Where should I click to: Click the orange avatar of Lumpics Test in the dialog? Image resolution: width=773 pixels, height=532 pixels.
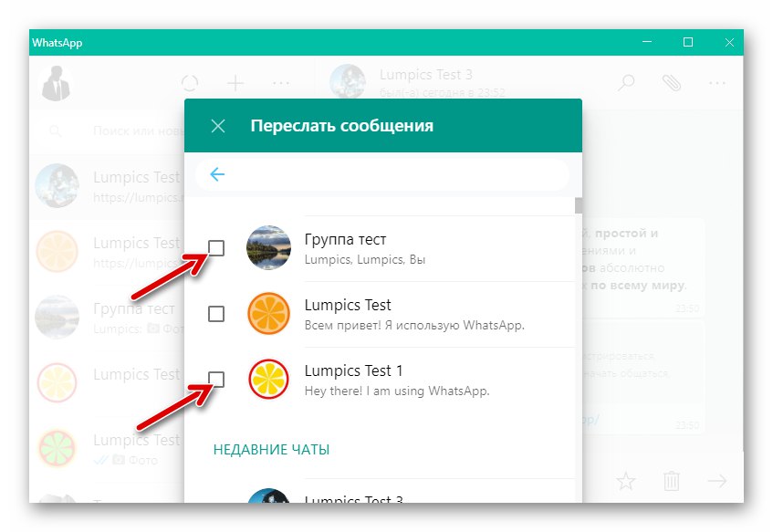268,314
